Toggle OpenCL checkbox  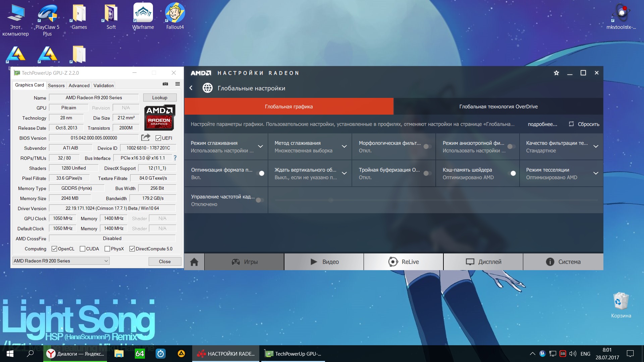pyautogui.click(x=54, y=249)
